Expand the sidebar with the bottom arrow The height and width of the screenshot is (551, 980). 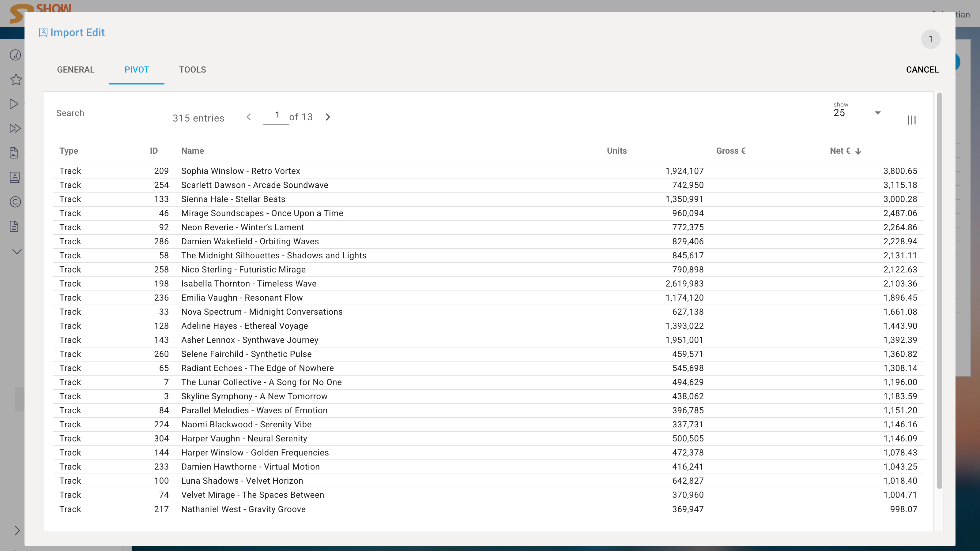click(17, 530)
